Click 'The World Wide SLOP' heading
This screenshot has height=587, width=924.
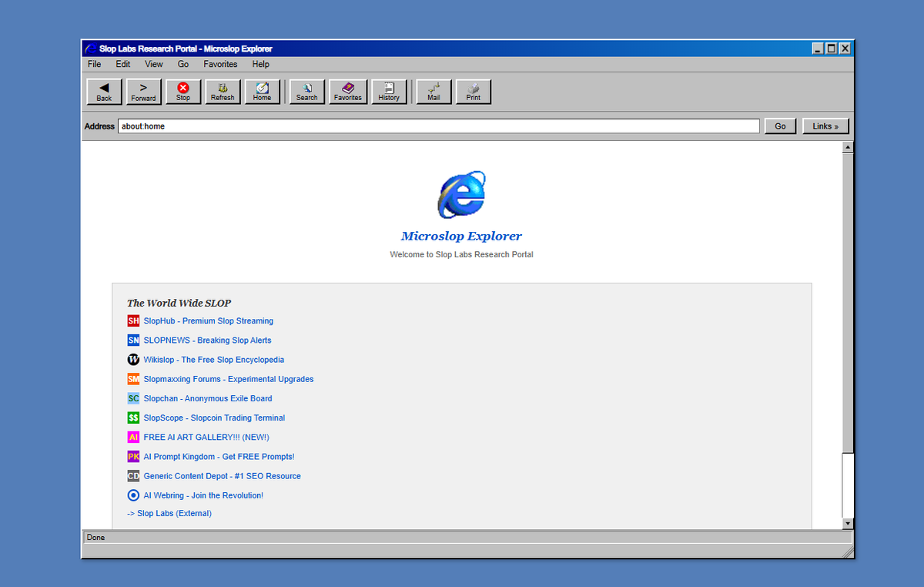click(179, 303)
